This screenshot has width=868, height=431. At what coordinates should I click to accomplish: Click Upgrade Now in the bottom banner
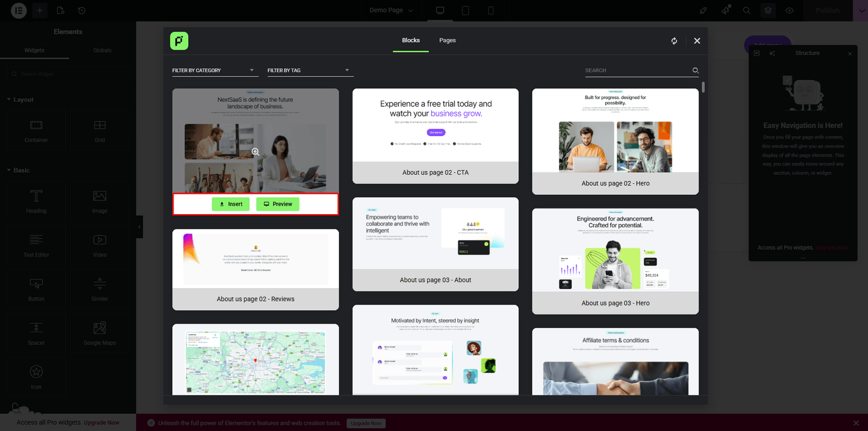[x=366, y=423]
